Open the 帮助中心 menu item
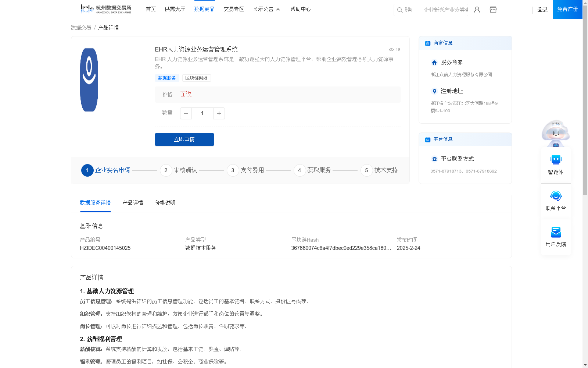 pos(301,9)
